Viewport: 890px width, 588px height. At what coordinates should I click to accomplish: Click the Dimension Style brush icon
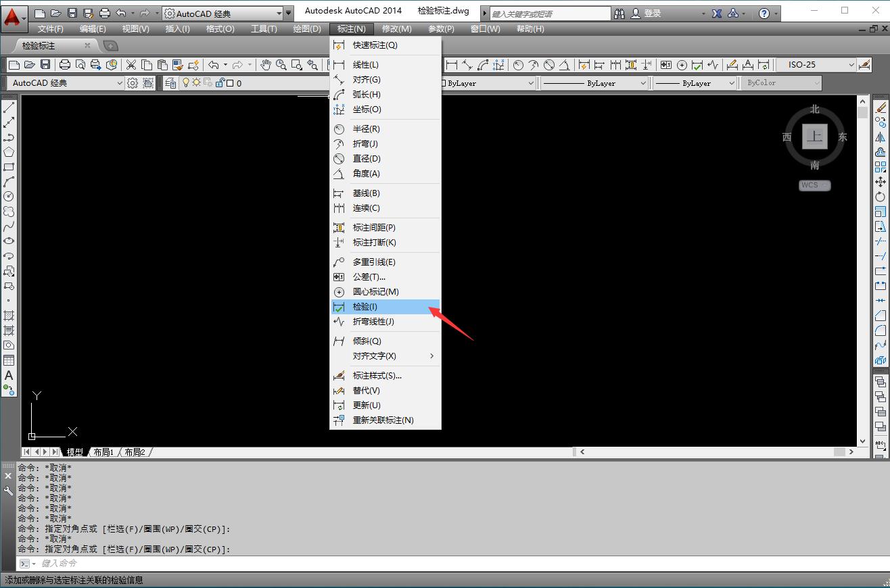click(864, 65)
